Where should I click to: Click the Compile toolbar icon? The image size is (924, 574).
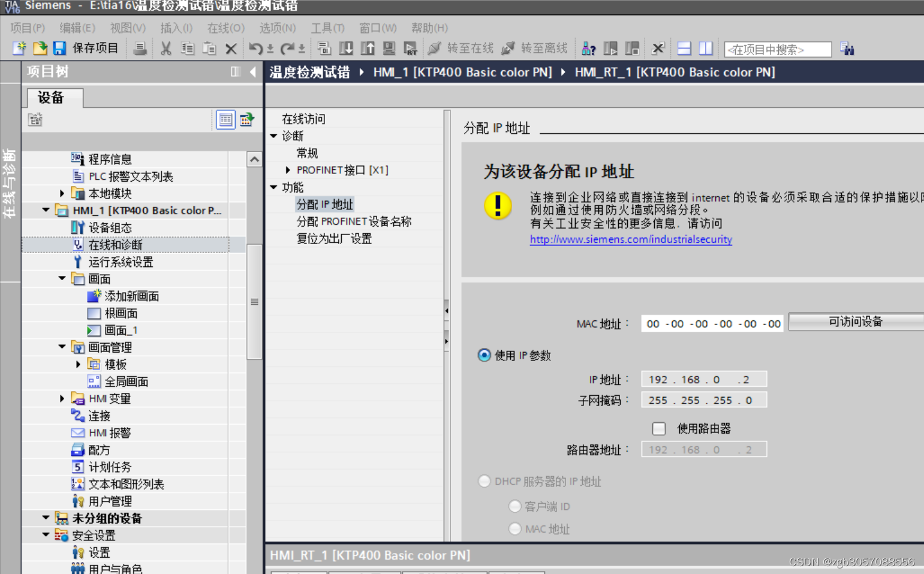click(x=324, y=49)
